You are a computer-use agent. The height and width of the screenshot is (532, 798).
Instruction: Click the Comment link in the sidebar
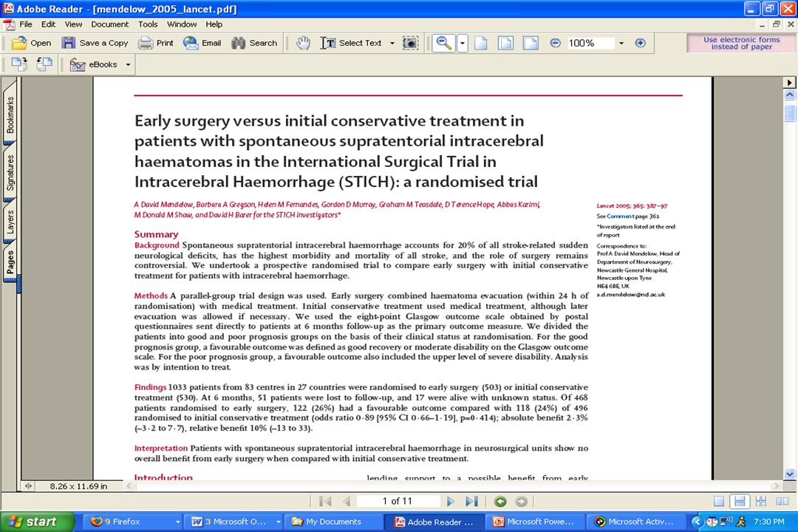620,216
